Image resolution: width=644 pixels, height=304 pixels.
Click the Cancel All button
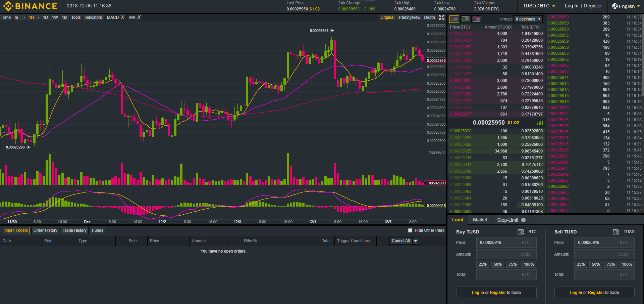pos(400,241)
